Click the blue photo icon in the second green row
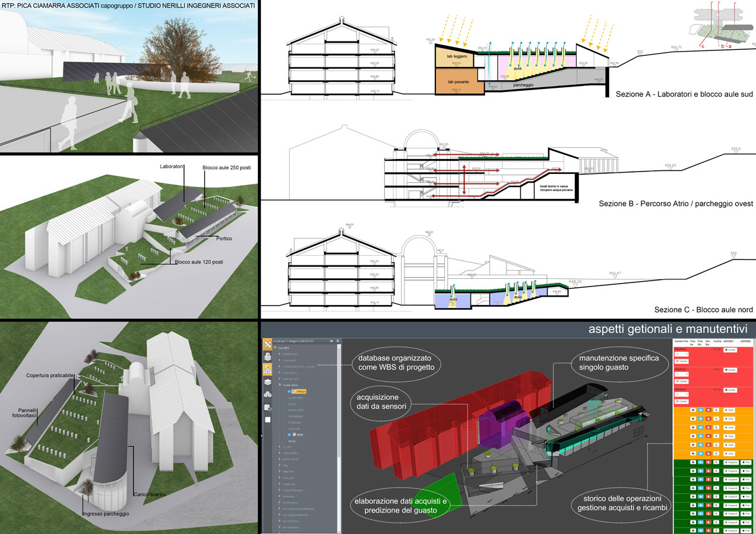756x534 pixels. click(x=701, y=471)
